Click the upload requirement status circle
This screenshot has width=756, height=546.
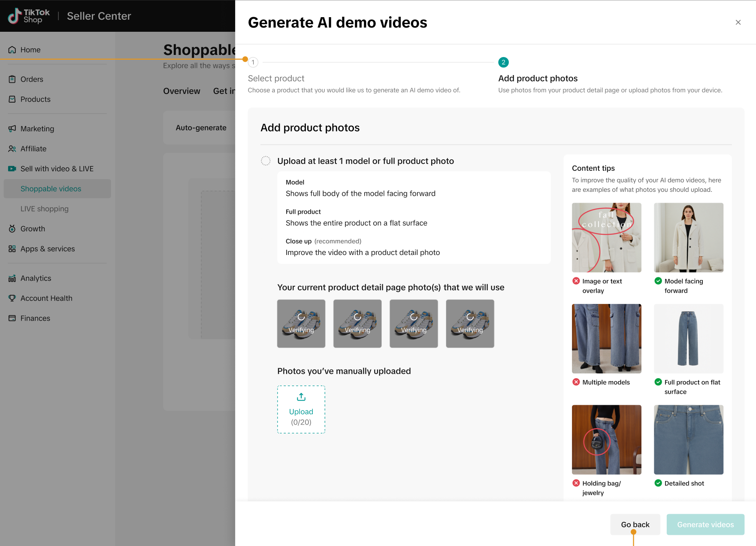pyautogui.click(x=266, y=161)
